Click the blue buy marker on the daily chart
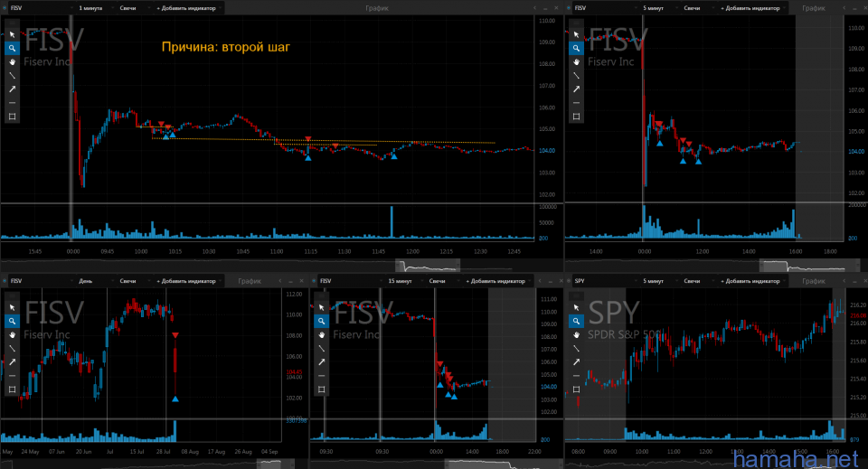The height and width of the screenshot is (469, 868). [175, 399]
